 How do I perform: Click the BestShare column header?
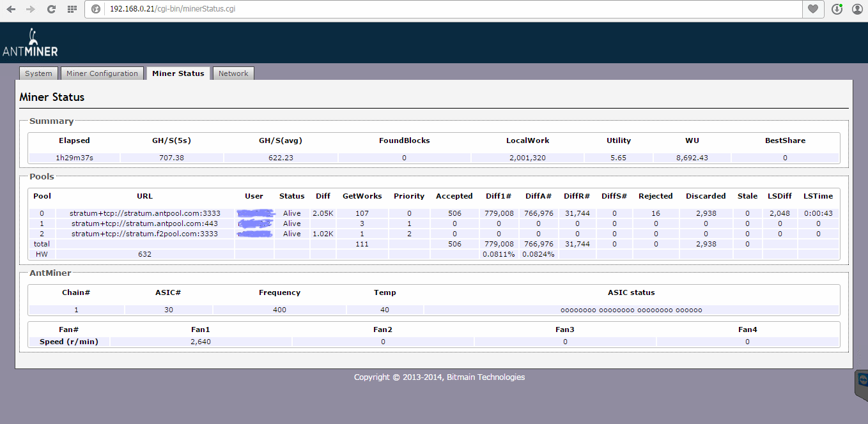pos(785,140)
